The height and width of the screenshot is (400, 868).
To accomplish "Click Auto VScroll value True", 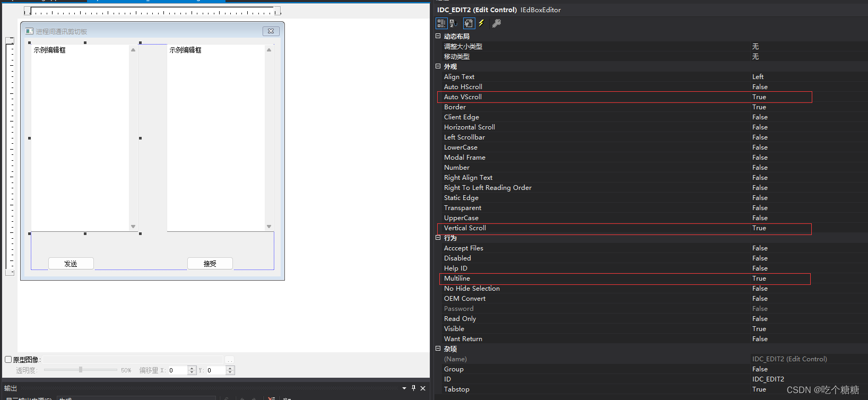I will [x=759, y=97].
